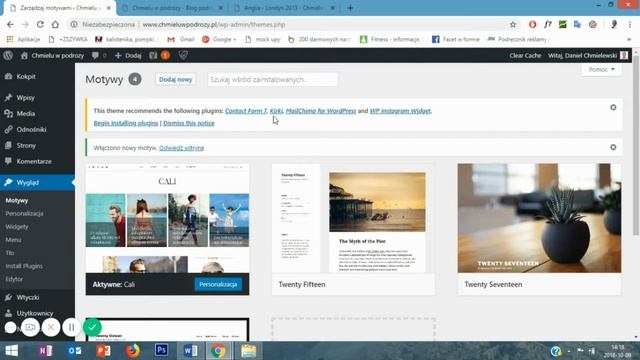
Task: Click Dodaj nowy theme button
Action: click(176, 80)
